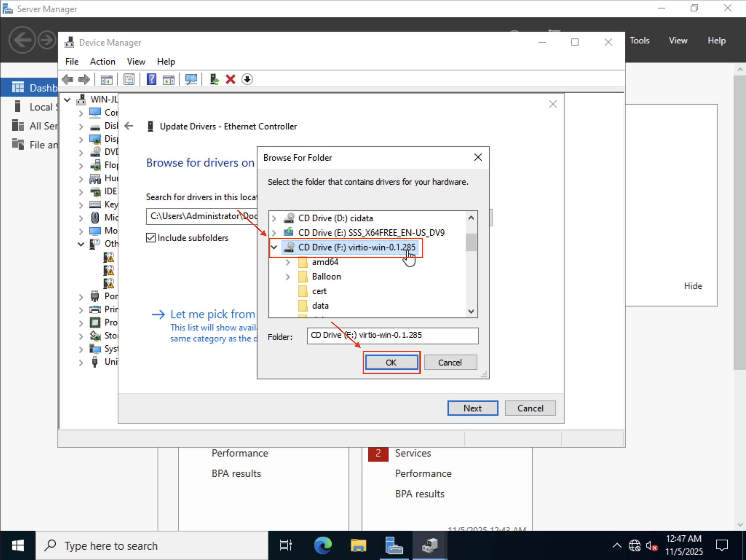
Task: Open the Tools menu in Server Manager
Action: tap(640, 40)
